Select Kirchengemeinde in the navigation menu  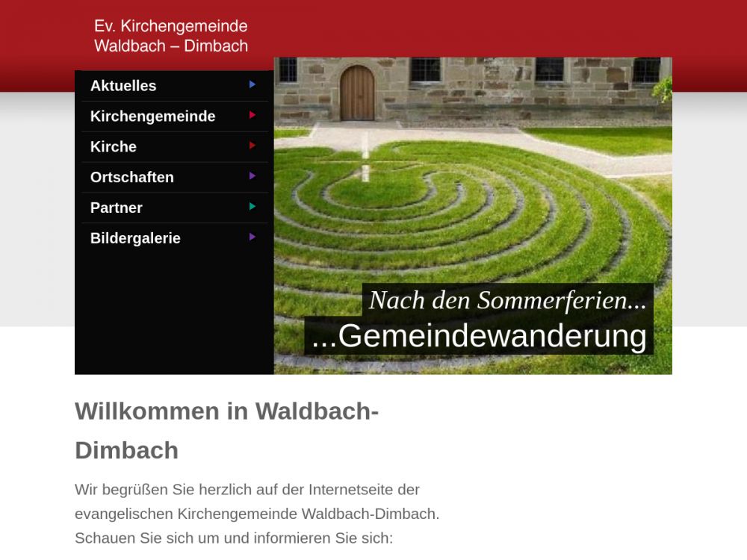pos(152,116)
